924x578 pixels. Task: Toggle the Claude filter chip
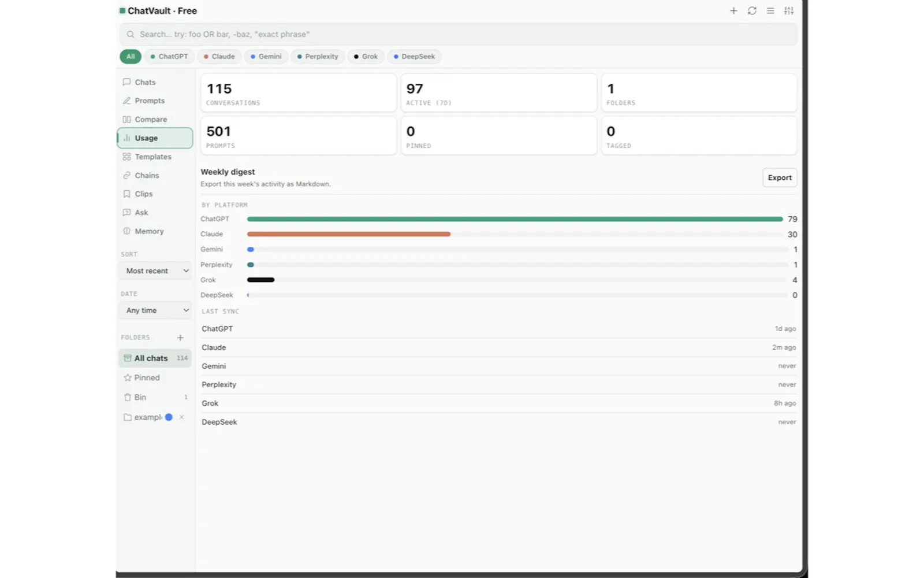click(219, 57)
